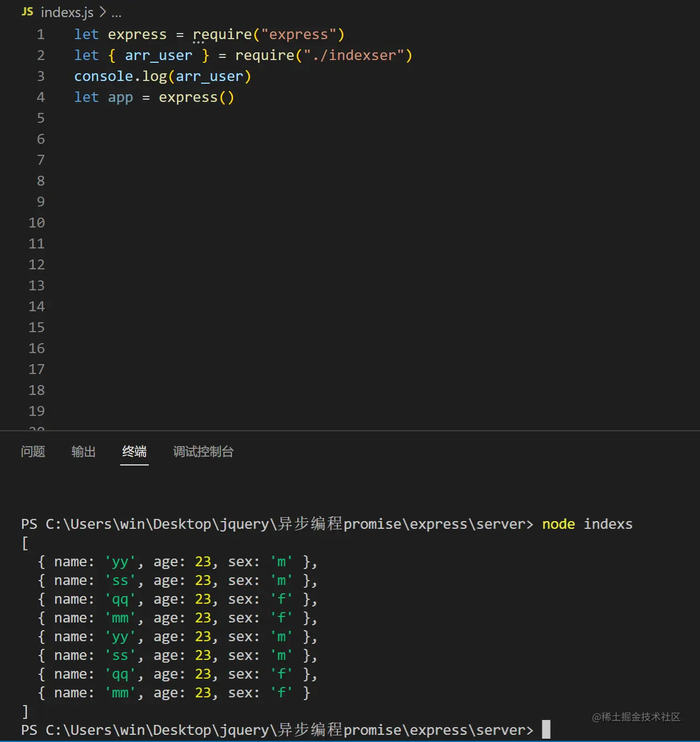The image size is (700, 742).
Task: Show the 调试控制台 tab
Action: point(203,452)
